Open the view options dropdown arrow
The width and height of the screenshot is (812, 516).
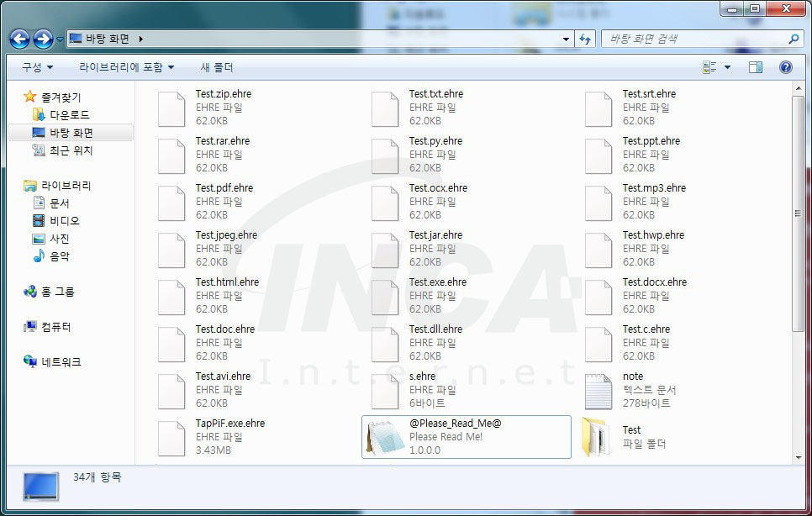(x=727, y=67)
